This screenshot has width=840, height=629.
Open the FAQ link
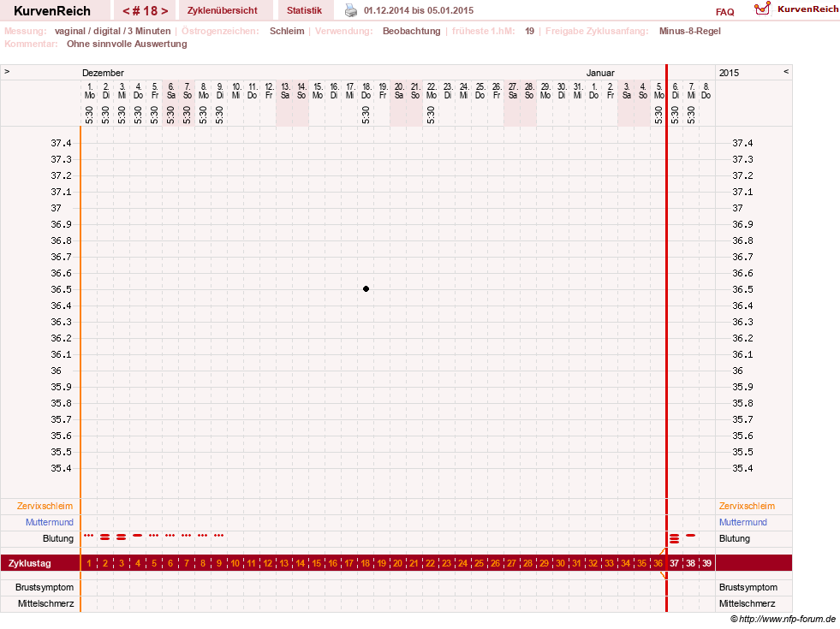click(724, 12)
